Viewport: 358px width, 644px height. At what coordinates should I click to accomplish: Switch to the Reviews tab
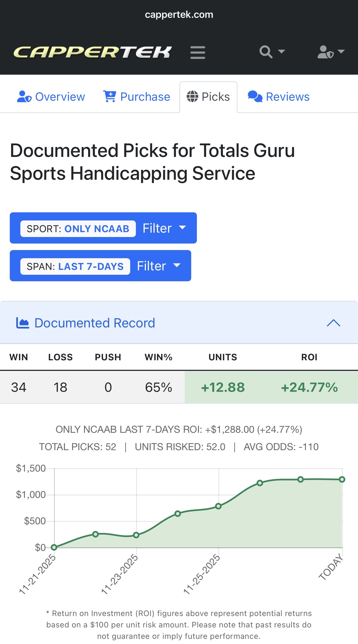click(x=287, y=97)
